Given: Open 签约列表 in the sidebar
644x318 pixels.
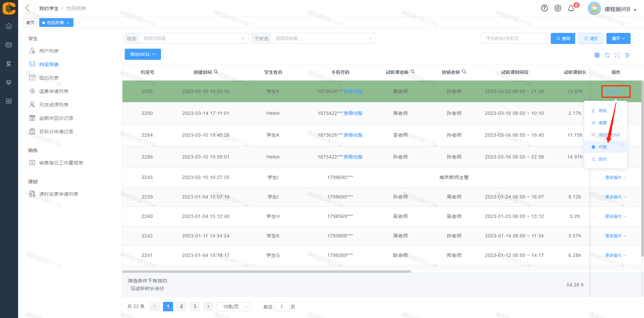Looking at the screenshot, I should point(49,78).
